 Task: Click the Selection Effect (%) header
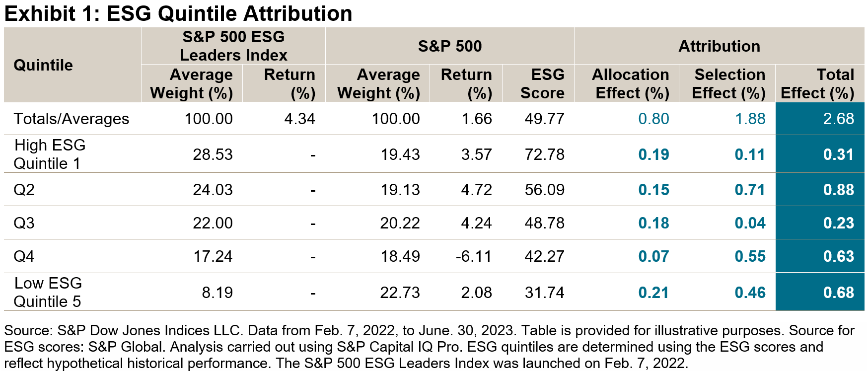pyautogui.click(x=728, y=83)
